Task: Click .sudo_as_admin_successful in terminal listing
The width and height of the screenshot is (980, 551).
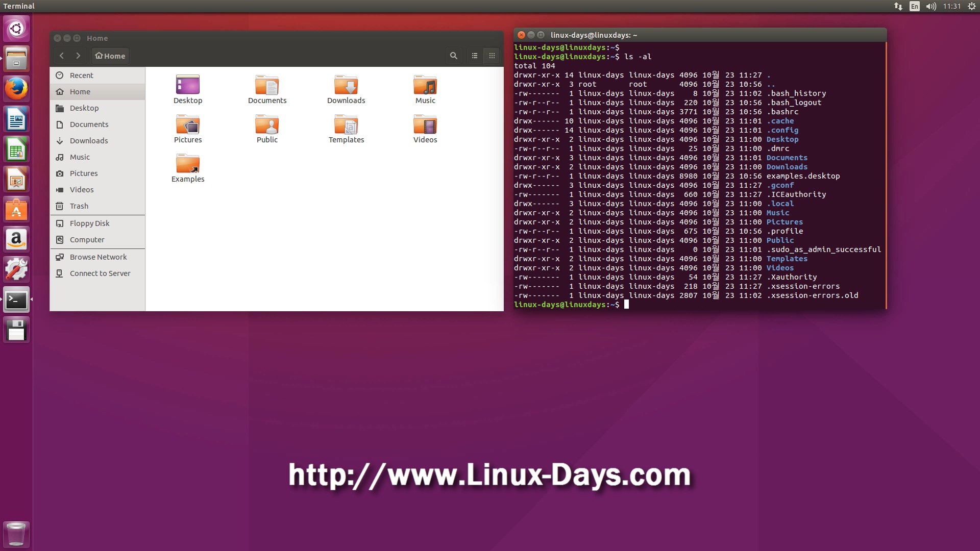Action: point(824,249)
